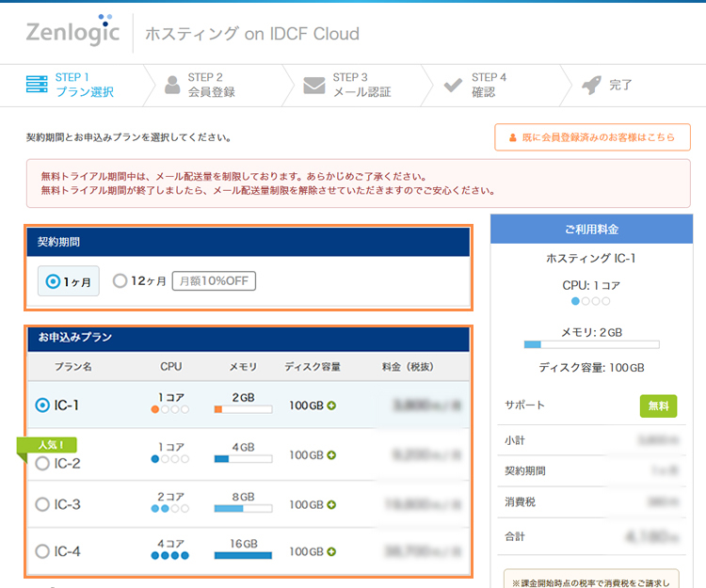This screenshot has height=588, width=706.
Task: Click the STEP 2 member registration person icon
Action: coord(171,85)
